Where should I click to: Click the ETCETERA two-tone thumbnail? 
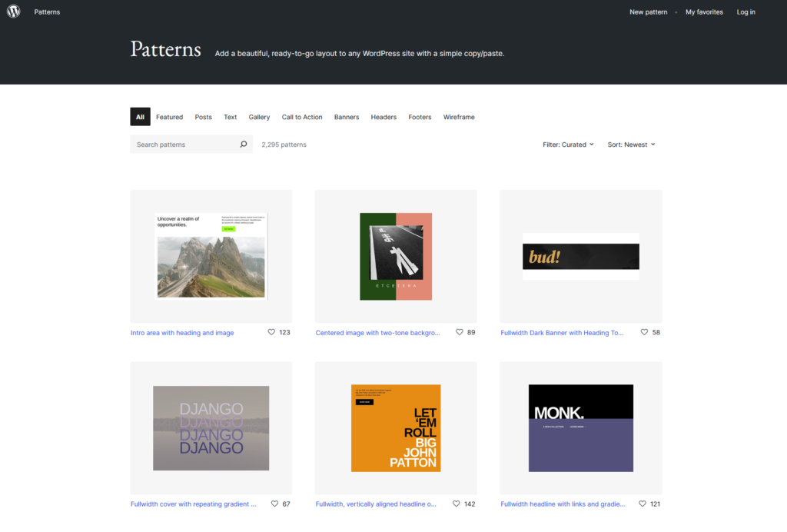(x=396, y=257)
